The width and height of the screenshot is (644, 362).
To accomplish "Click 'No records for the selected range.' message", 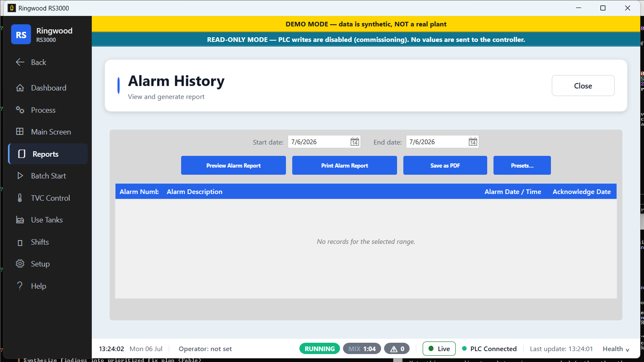I will click(366, 242).
